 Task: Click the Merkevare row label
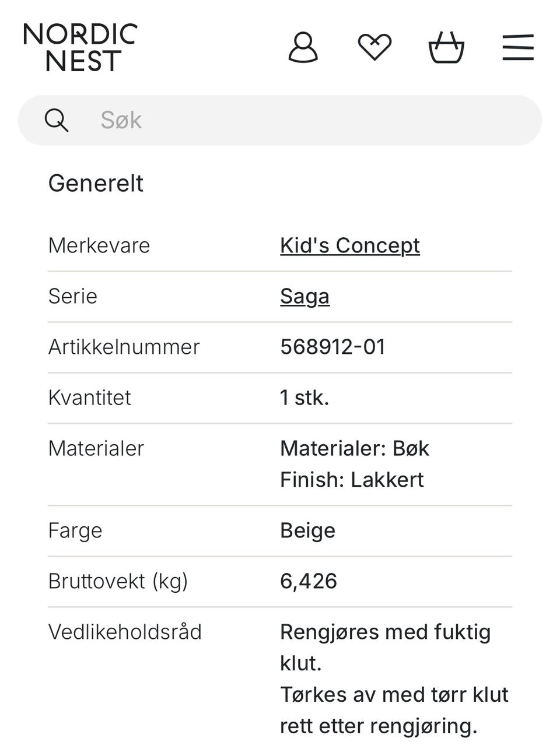99,245
